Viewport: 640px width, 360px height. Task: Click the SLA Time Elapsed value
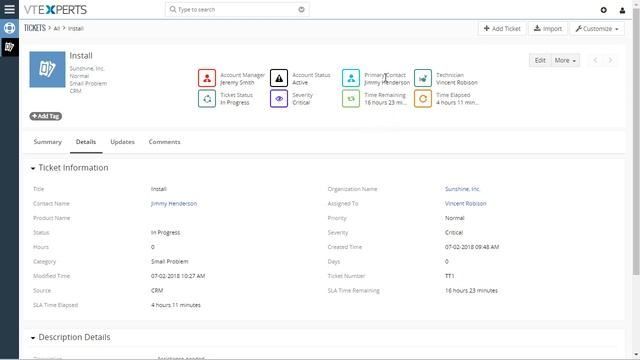pyautogui.click(x=176, y=305)
